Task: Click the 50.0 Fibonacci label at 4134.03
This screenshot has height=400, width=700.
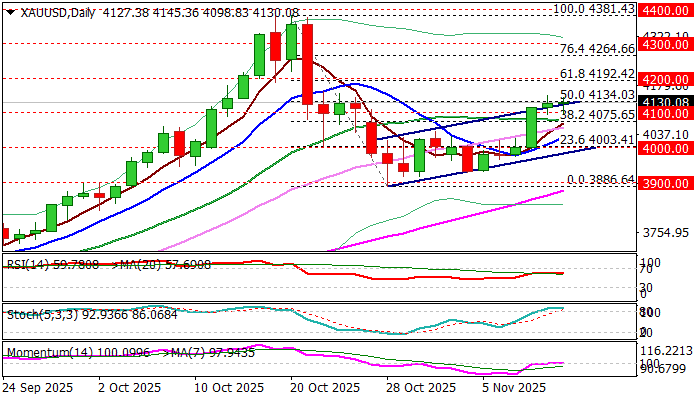Action: pyautogui.click(x=598, y=95)
